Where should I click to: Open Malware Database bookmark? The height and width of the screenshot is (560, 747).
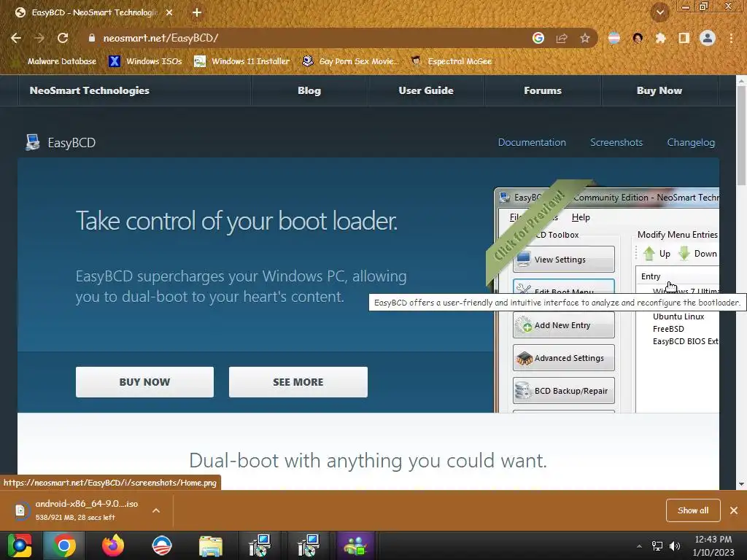[x=55, y=61]
